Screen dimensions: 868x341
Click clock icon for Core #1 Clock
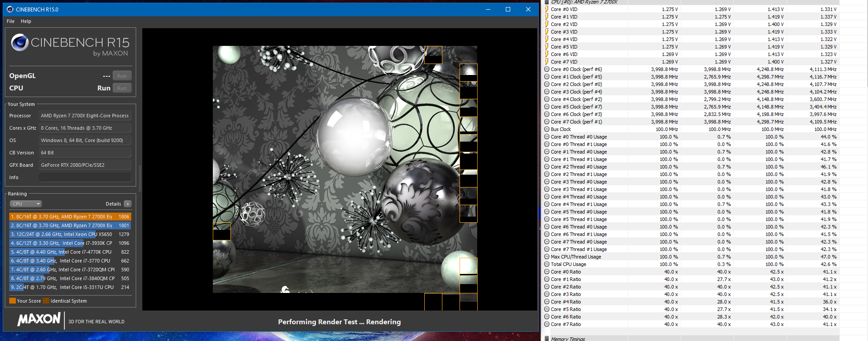point(547,77)
